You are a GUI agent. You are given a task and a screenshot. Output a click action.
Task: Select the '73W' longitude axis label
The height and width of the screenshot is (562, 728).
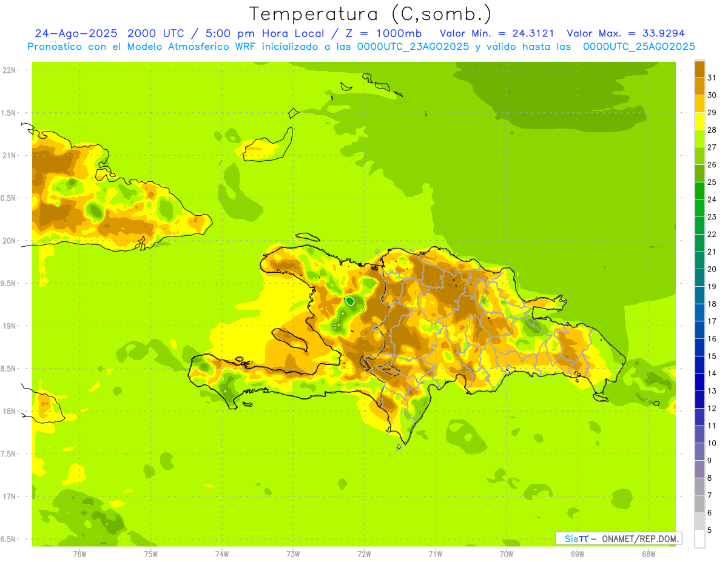click(x=293, y=554)
